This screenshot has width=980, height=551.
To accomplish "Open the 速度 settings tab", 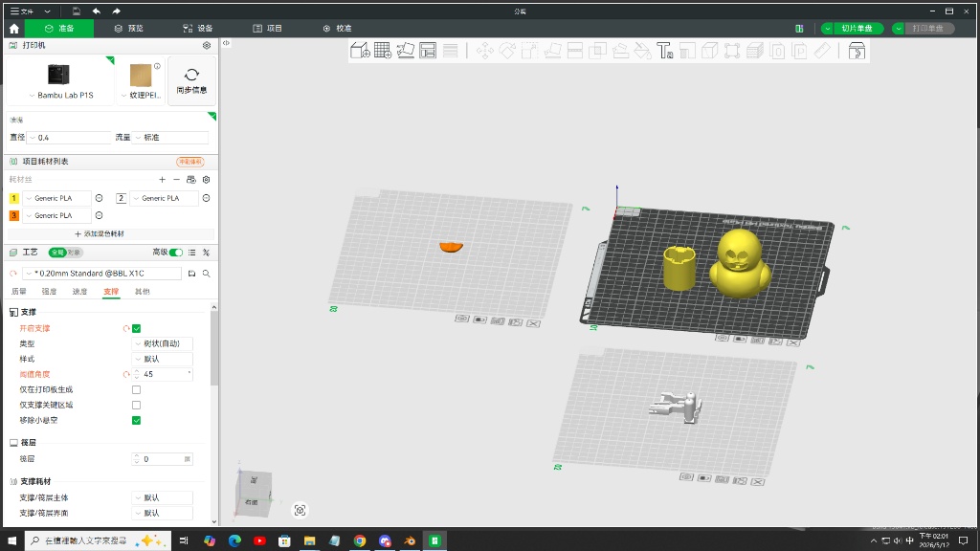I will coord(79,292).
